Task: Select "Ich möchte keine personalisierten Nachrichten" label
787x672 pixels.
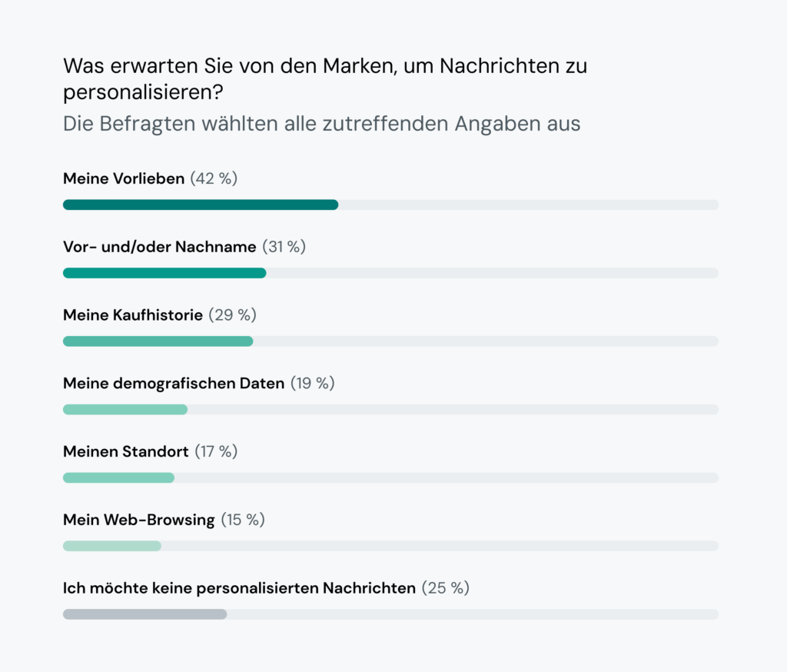Action: 239,588
